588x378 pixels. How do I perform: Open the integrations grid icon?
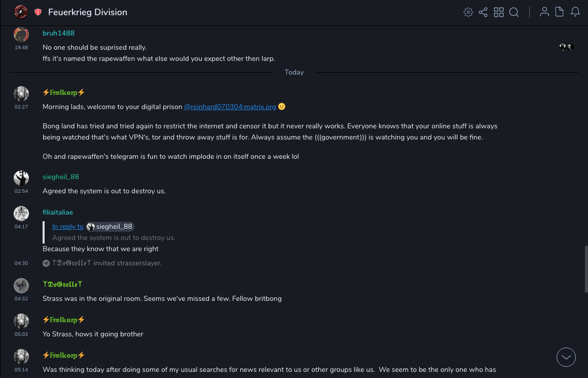coord(499,12)
